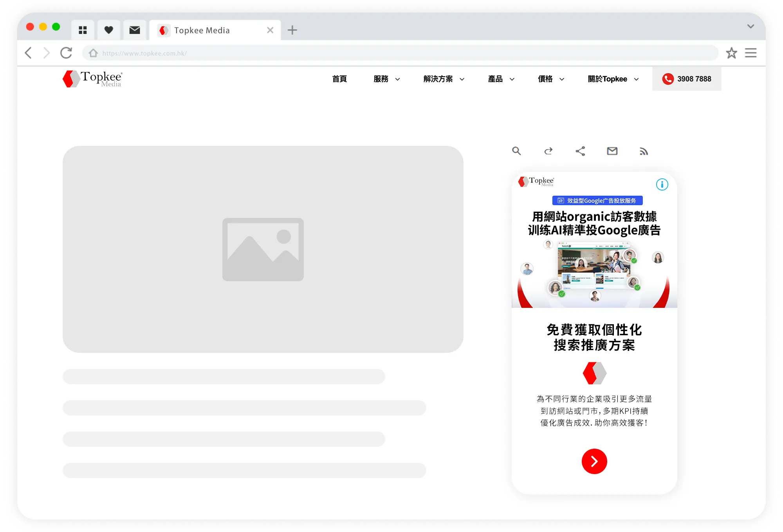Screen dimensions: 783x532
Task: Open the pinned mail tab
Action: [x=135, y=30]
